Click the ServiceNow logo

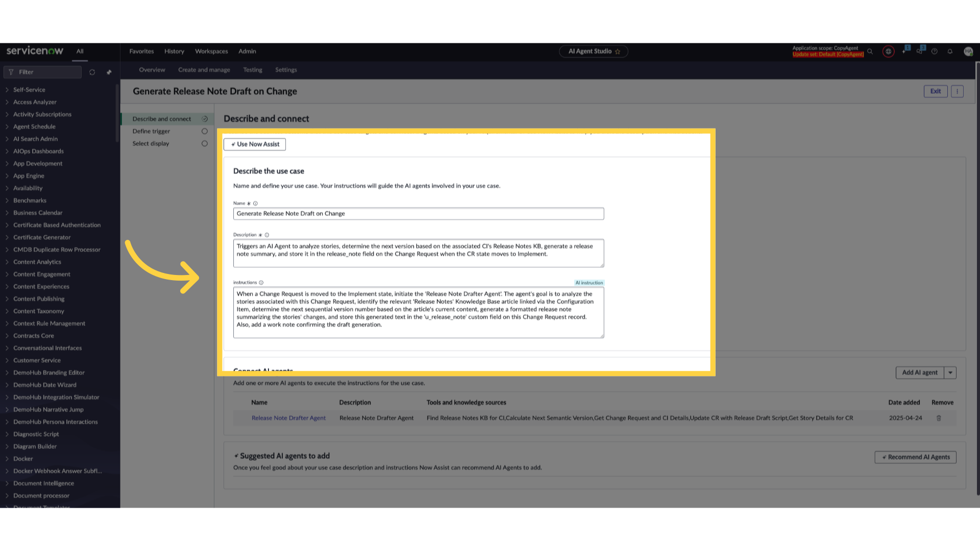coord(35,51)
